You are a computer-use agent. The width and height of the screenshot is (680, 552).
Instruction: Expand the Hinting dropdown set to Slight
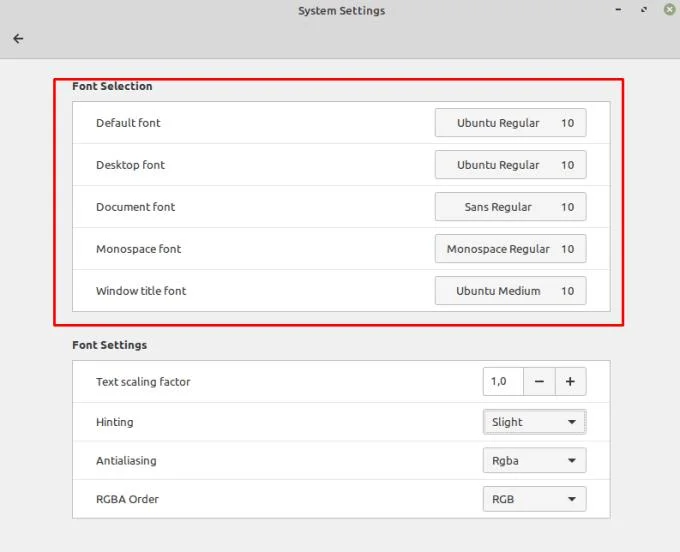[534, 422]
